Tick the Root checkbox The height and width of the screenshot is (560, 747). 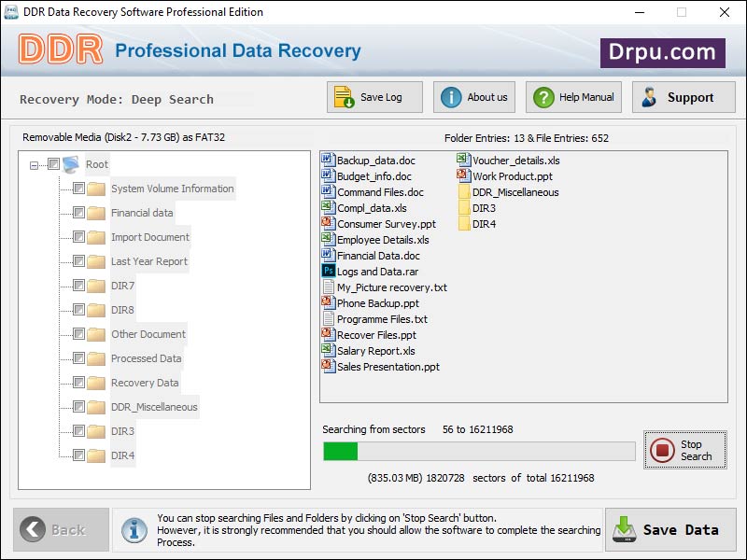tap(53, 164)
